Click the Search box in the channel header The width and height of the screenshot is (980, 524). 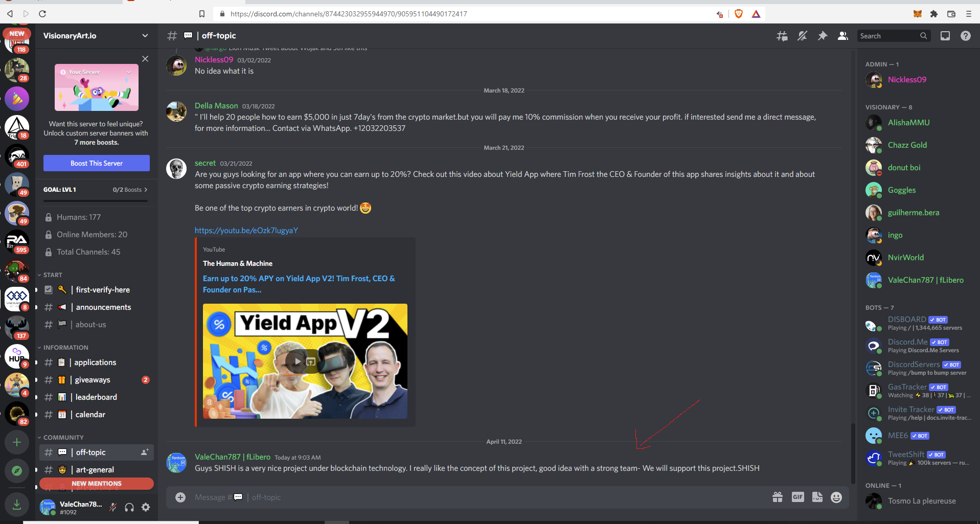point(893,36)
